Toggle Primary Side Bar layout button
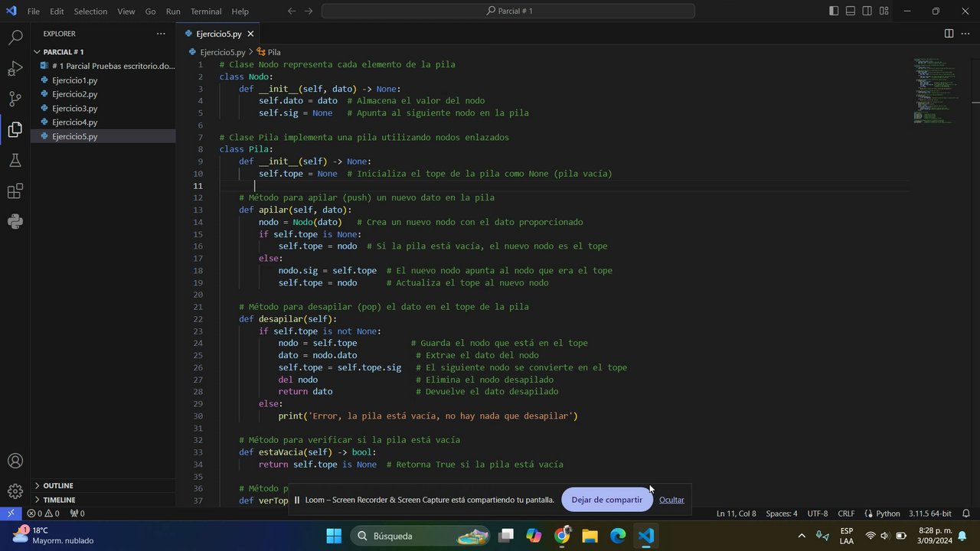This screenshot has width=980, height=551. [x=834, y=11]
